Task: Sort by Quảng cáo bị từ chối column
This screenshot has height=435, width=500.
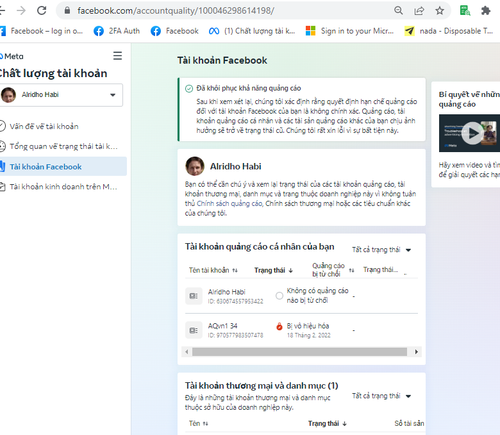Action: coord(333,270)
